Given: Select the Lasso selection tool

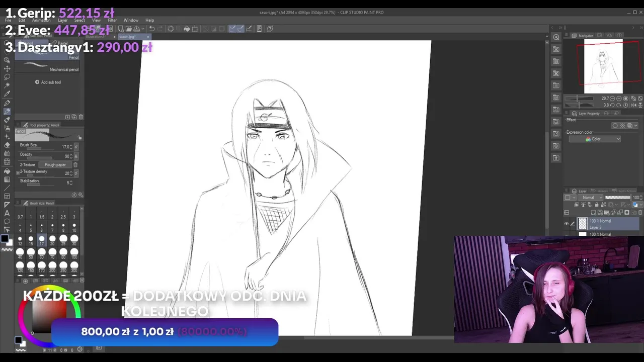Looking at the screenshot, I should pos(7,77).
